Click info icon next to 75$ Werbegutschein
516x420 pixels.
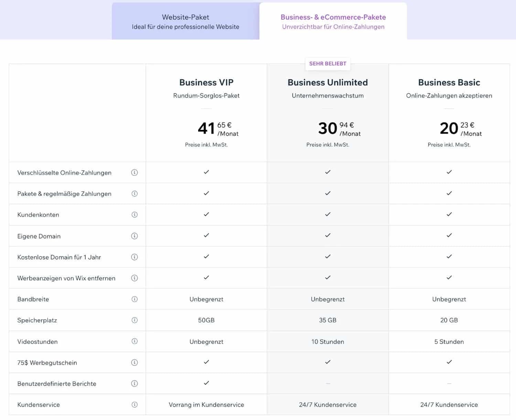click(135, 363)
